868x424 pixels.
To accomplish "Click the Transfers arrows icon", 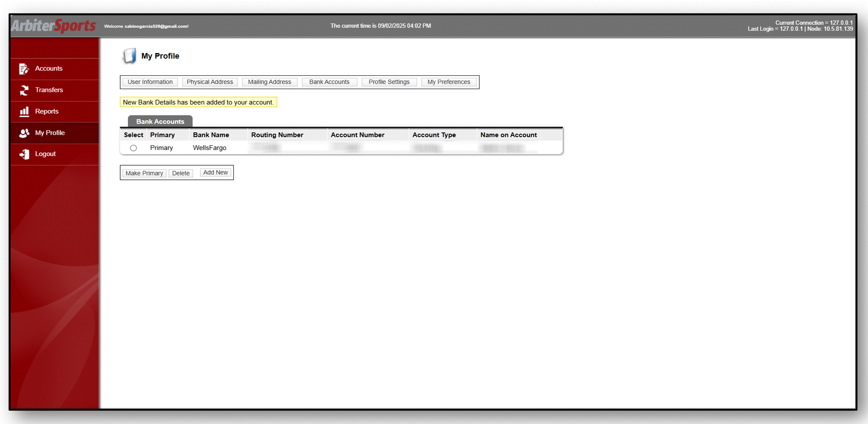I will [x=24, y=90].
